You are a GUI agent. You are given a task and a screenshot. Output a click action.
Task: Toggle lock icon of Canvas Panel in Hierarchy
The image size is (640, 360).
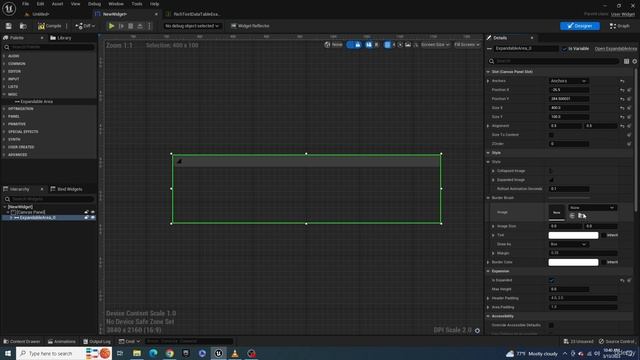pyautogui.click(x=86, y=212)
